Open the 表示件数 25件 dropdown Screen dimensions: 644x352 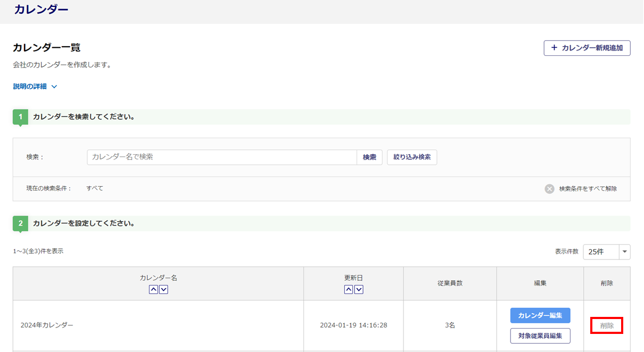pyautogui.click(x=606, y=252)
